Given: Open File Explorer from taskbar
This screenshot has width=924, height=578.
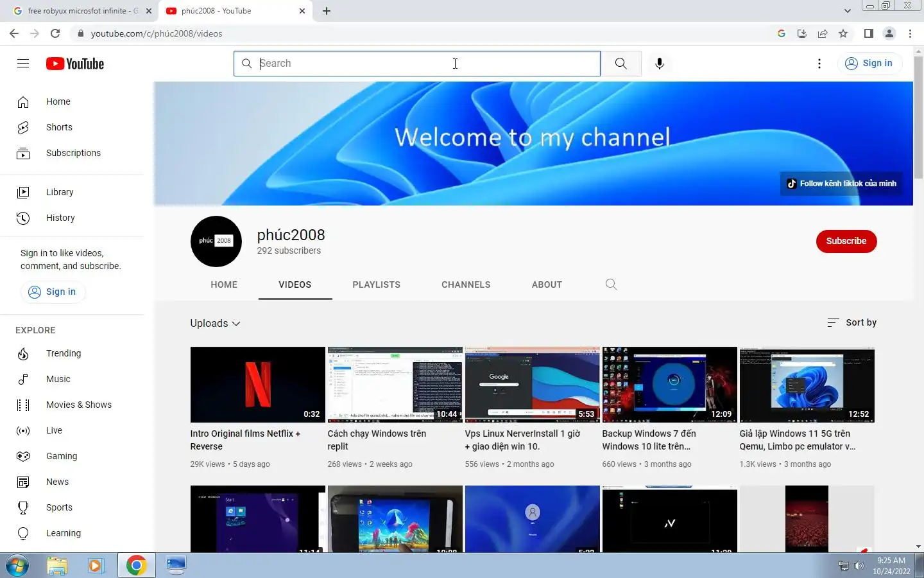Looking at the screenshot, I should [57, 566].
